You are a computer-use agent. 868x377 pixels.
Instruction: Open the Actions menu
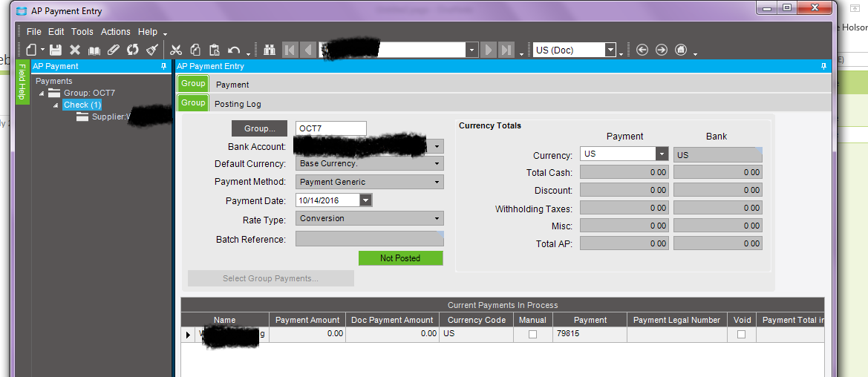[116, 32]
